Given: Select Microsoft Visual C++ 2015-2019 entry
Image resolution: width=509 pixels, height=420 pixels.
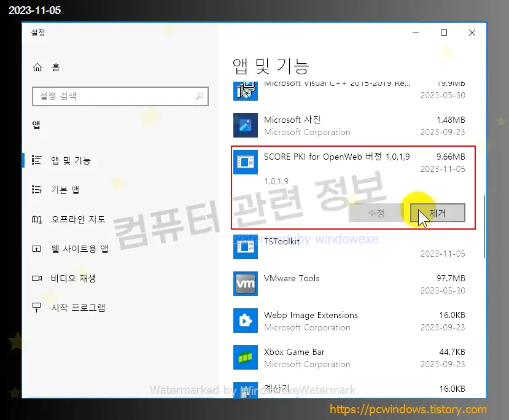Looking at the screenshot, I should tap(349, 91).
